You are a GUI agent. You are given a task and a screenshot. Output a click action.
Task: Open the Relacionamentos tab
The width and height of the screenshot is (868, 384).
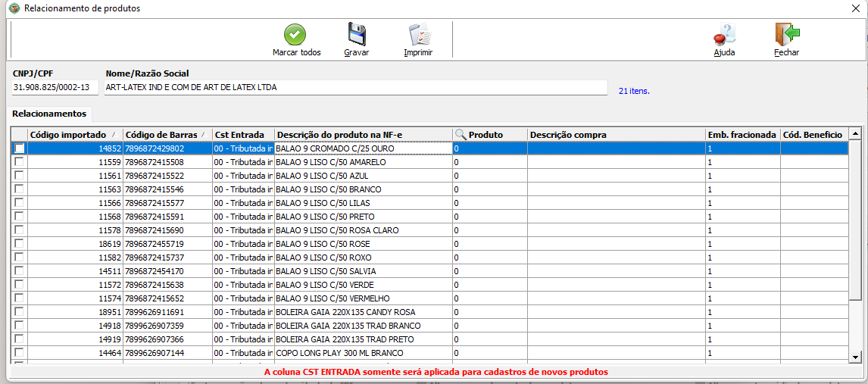pos(49,114)
